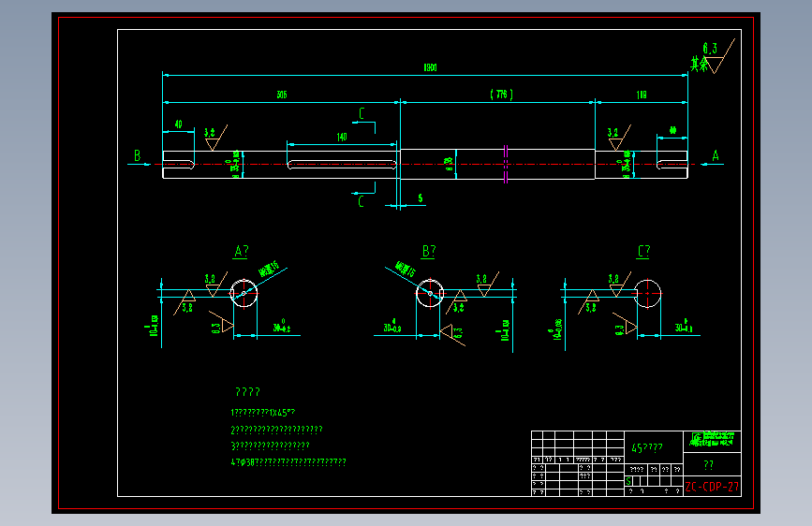The width and height of the screenshot is (812, 526).
Task: Click section arrow label A
Action: (x=716, y=155)
